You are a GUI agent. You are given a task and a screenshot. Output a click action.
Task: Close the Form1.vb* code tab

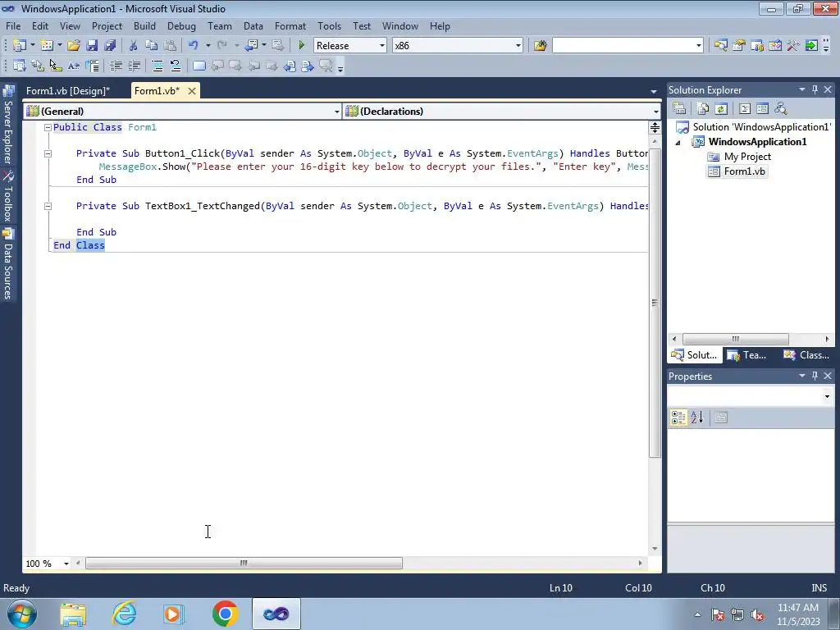[x=192, y=91]
